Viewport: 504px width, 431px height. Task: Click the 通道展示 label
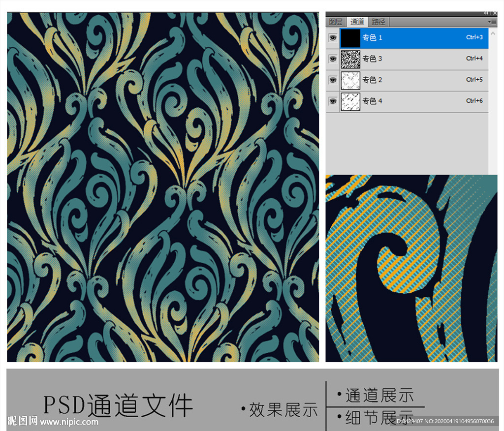(x=379, y=395)
